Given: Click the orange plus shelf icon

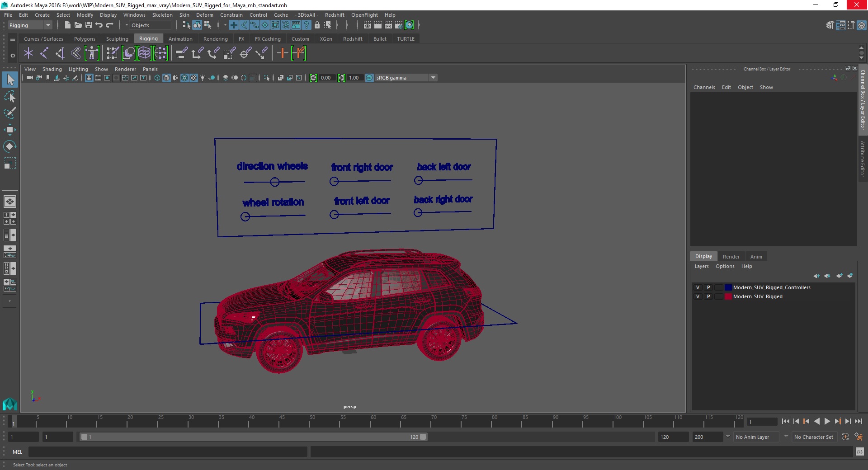Looking at the screenshot, I should click(282, 53).
